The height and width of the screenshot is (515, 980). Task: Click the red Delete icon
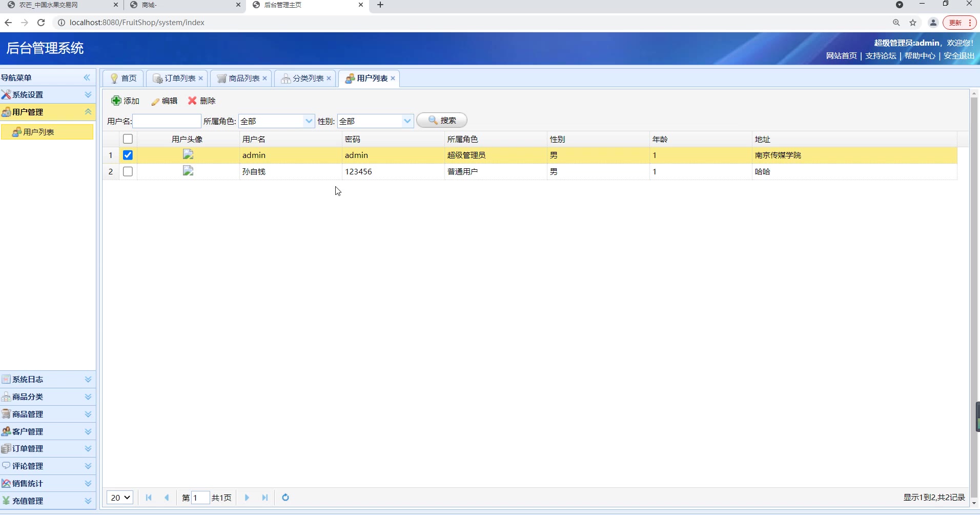click(192, 101)
